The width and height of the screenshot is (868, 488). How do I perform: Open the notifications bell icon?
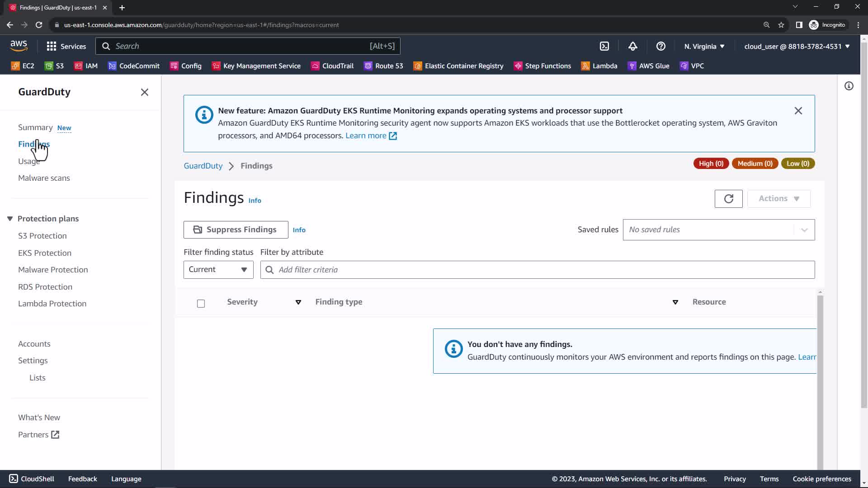pyautogui.click(x=632, y=46)
